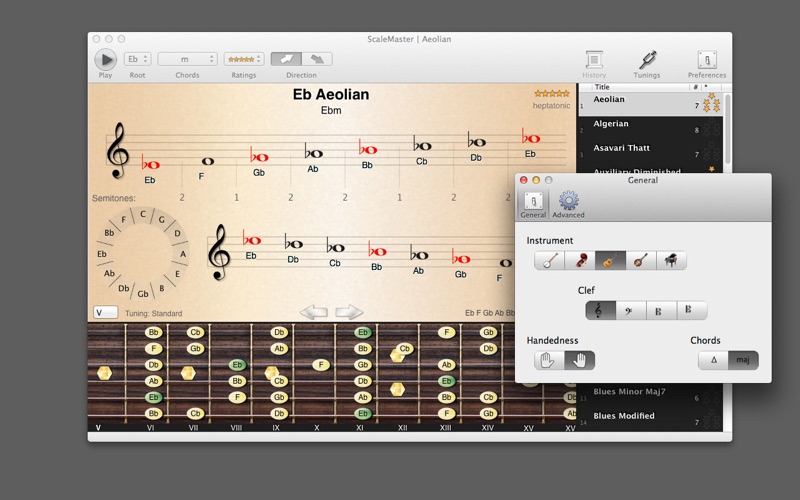Screen dimensions: 800x500
Task: Click the scale list vertical scrollbar
Action: pyautogui.click(x=727, y=128)
